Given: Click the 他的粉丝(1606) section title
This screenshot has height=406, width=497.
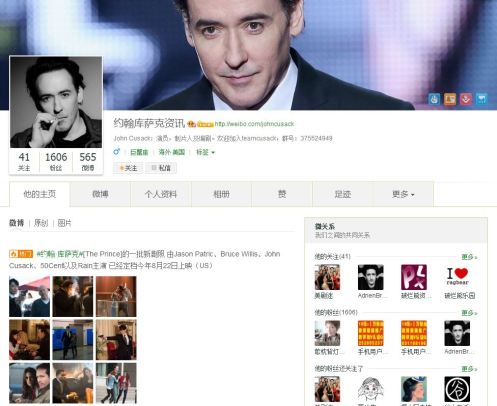Looking at the screenshot, I should point(336,312).
